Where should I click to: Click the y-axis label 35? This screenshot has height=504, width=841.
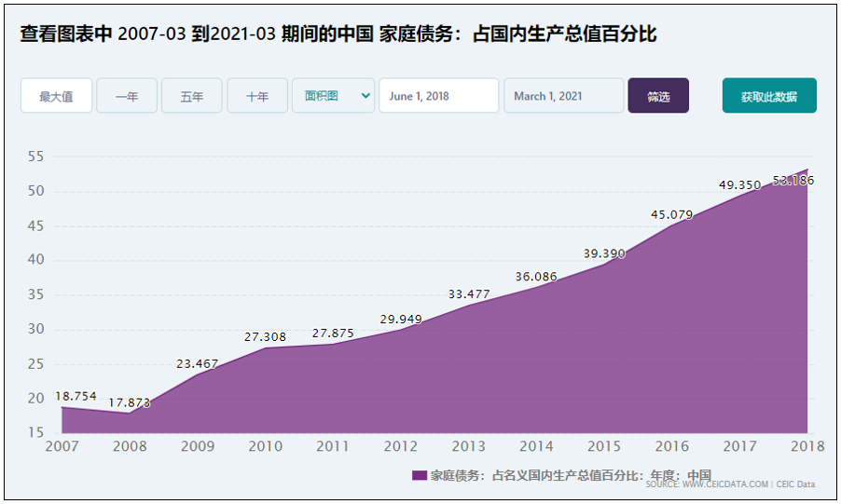pyautogui.click(x=36, y=294)
